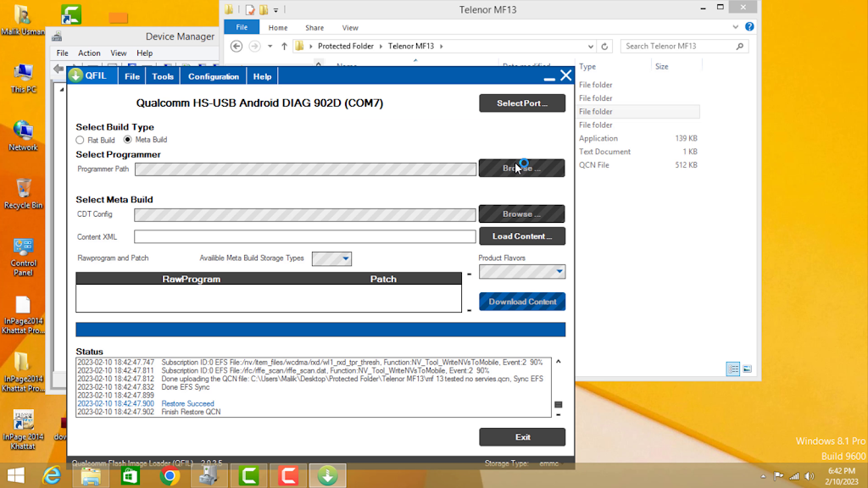Screen dimensions: 868x488
Task: Open Device Manager Action menu
Action: pos(89,53)
